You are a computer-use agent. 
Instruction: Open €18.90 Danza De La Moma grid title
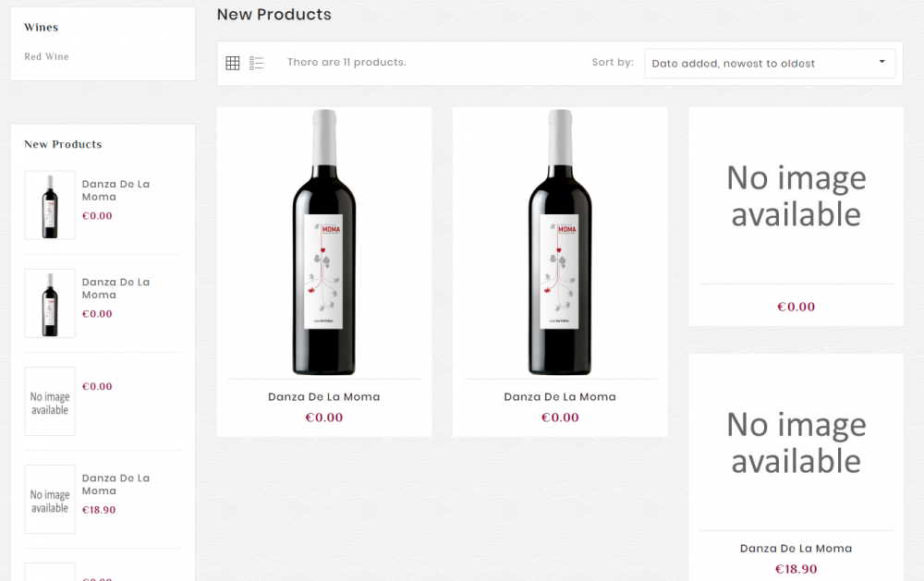[x=796, y=549]
